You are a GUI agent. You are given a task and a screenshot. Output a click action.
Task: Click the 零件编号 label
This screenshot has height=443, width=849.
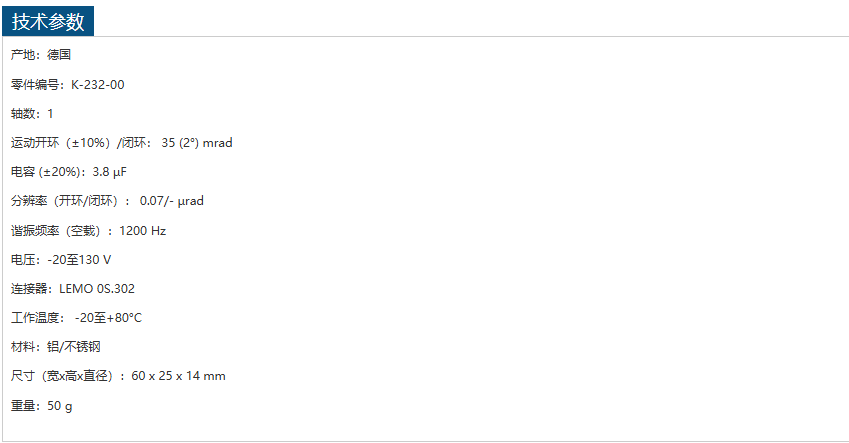point(35,85)
